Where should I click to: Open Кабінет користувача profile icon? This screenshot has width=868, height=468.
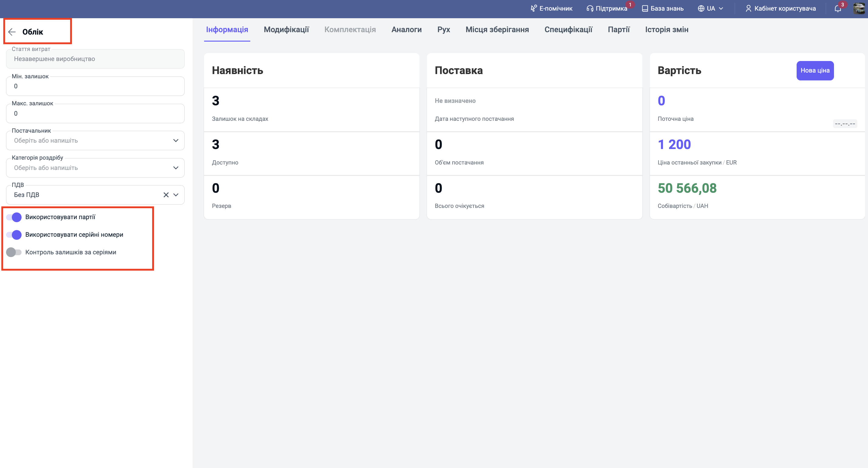[748, 9]
